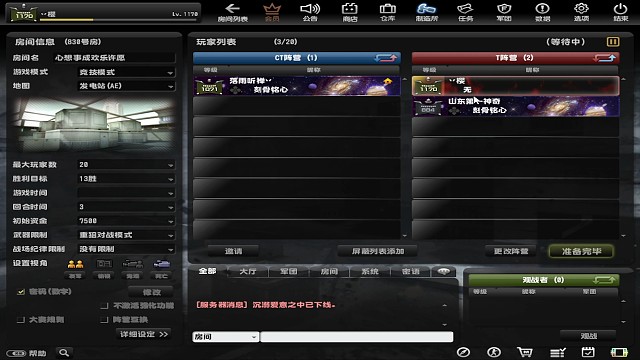640x360 pixels.
Task: Select the camera-frame view angle icon
Action: click(104, 264)
